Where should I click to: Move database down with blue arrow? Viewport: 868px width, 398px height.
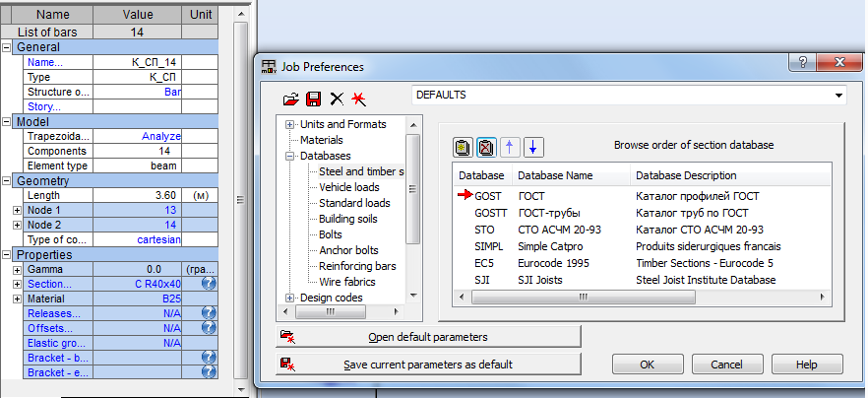[x=532, y=147]
